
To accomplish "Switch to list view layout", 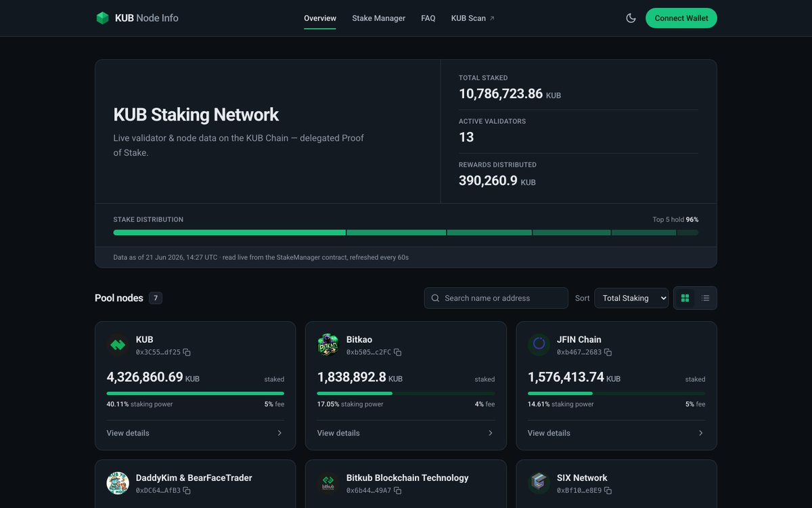I will click(705, 298).
